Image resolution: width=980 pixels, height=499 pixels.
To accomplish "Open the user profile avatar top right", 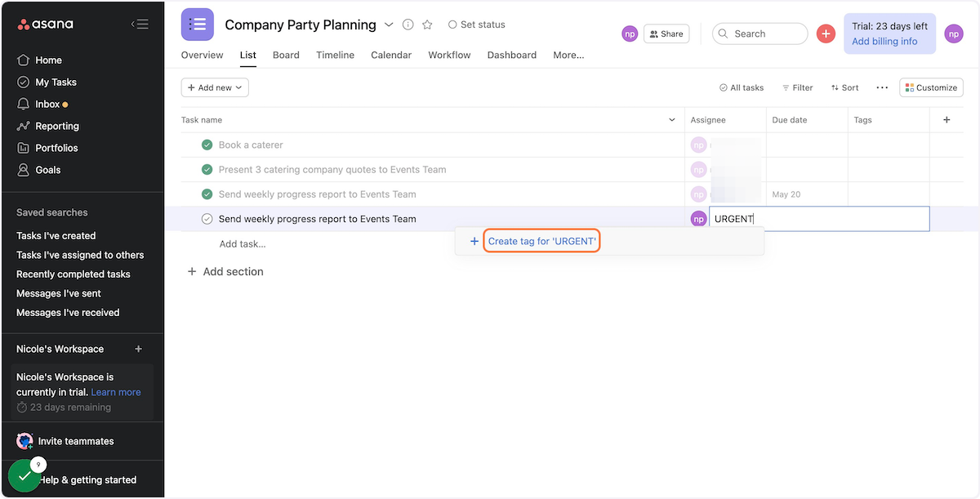I will point(954,33).
